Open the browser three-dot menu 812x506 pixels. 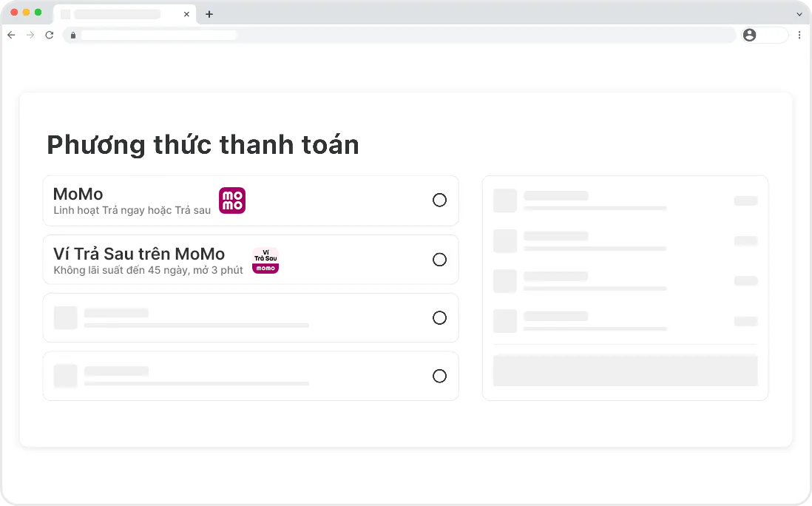tap(799, 35)
